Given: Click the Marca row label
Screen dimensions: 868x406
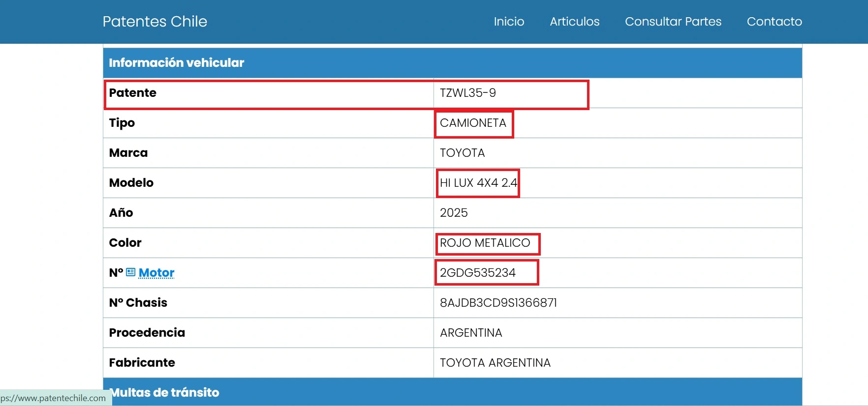Looking at the screenshot, I should click(128, 153).
